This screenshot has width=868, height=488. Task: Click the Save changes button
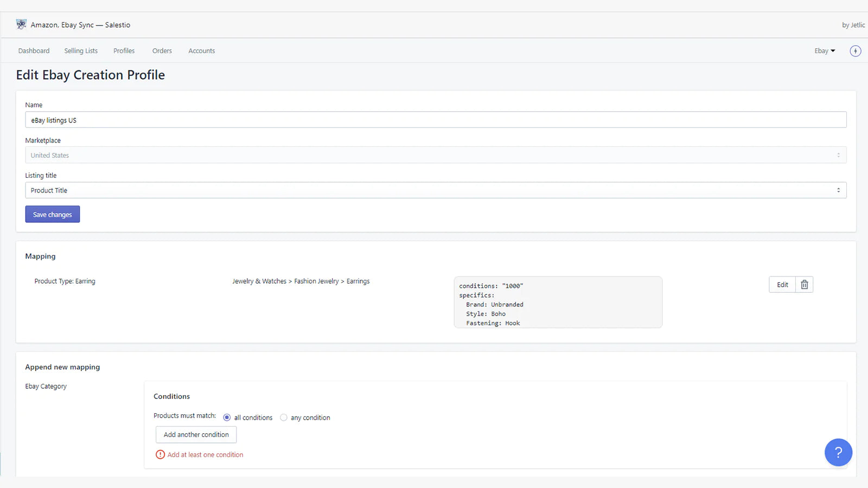click(x=52, y=214)
